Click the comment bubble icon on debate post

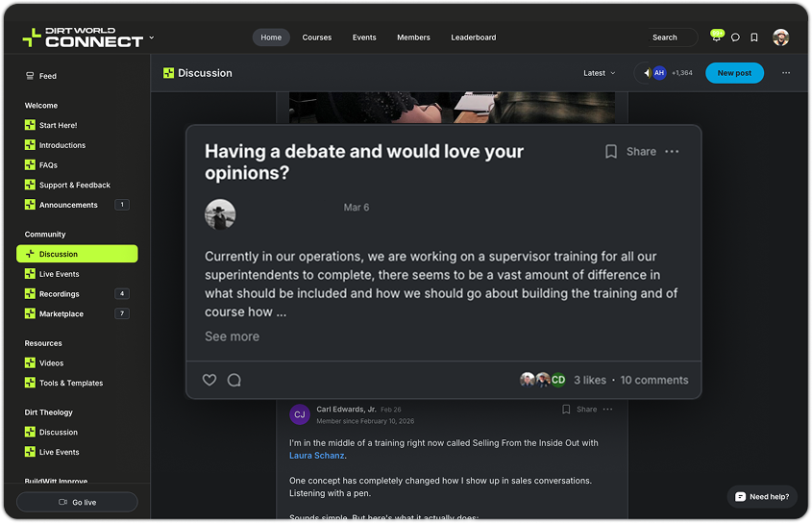tap(234, 380)
